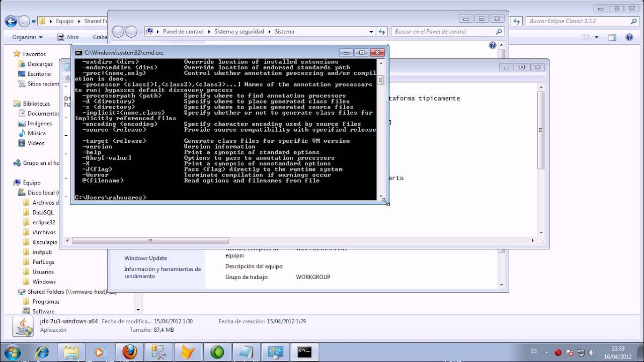
Task: Select Bibliotecas in navigation pane
Action: pos(36,104)
